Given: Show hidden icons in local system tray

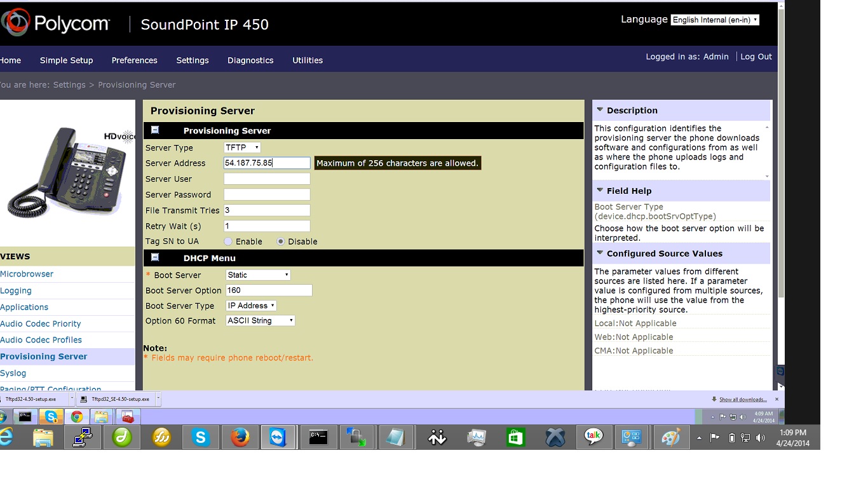Looking at the screenshot, I should [700, 438].
